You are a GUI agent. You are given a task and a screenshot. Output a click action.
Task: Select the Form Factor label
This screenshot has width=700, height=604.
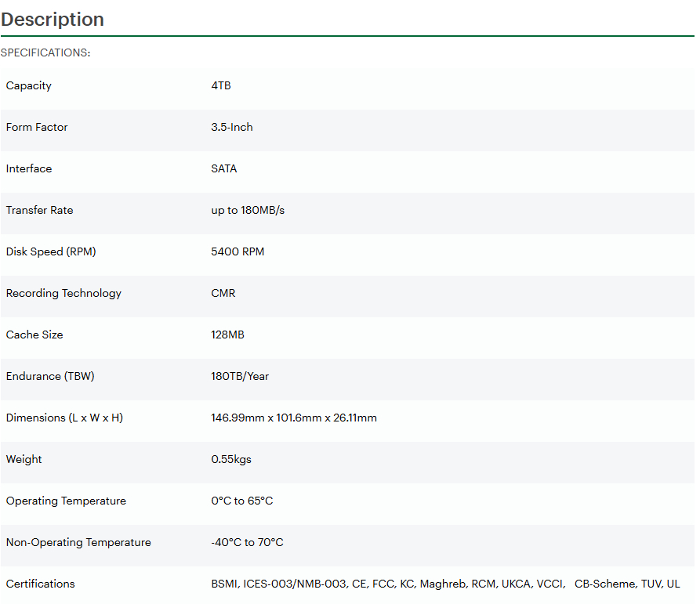coord(37,128)
